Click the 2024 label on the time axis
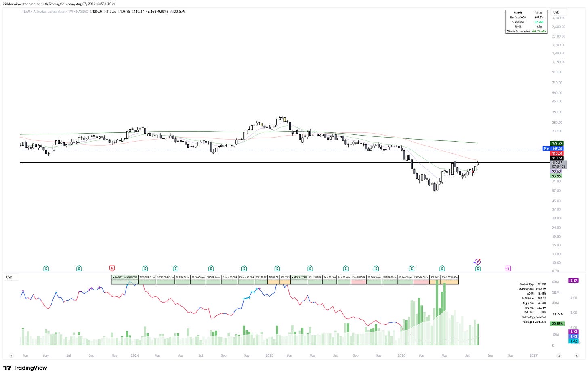This screenshot has height=376, width=588. click(x=135, y=355)
